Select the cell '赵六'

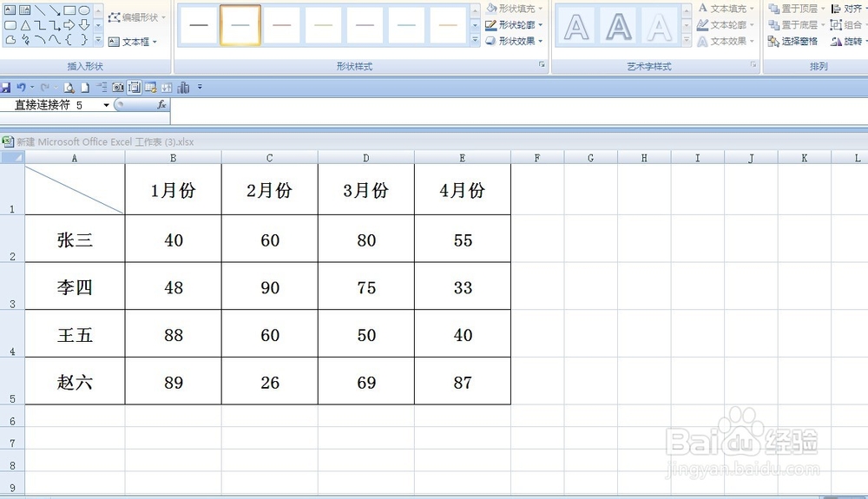(75, 382)
